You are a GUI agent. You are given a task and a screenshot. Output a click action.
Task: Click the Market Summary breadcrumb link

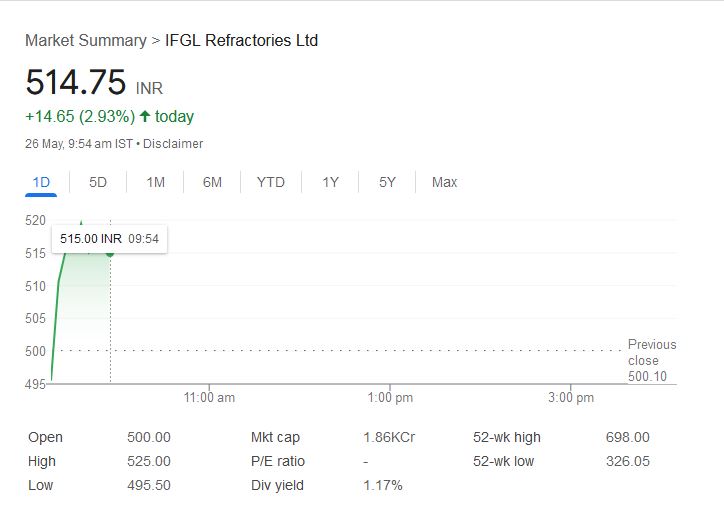pyautogui.click(x=85, y=41)
